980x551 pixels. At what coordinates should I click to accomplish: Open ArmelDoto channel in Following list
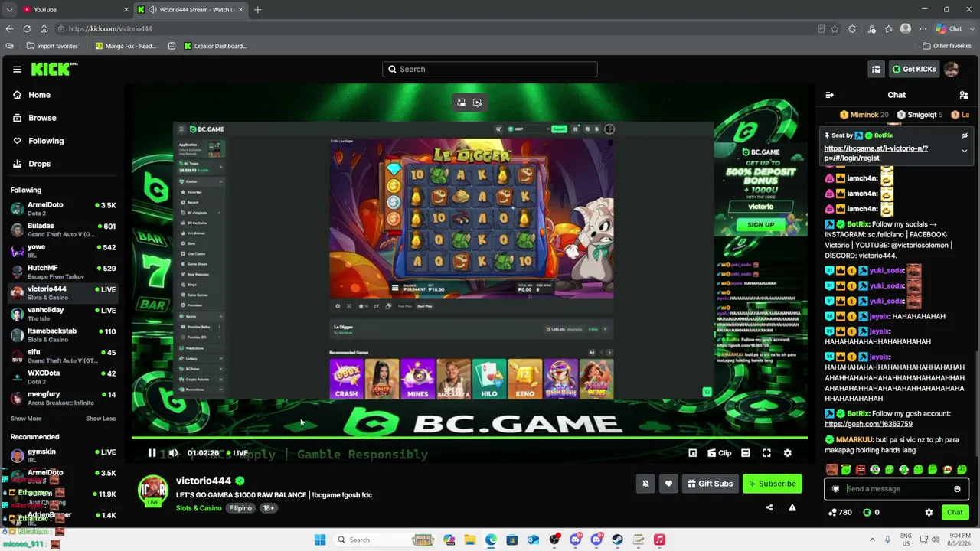coord(63,209)
